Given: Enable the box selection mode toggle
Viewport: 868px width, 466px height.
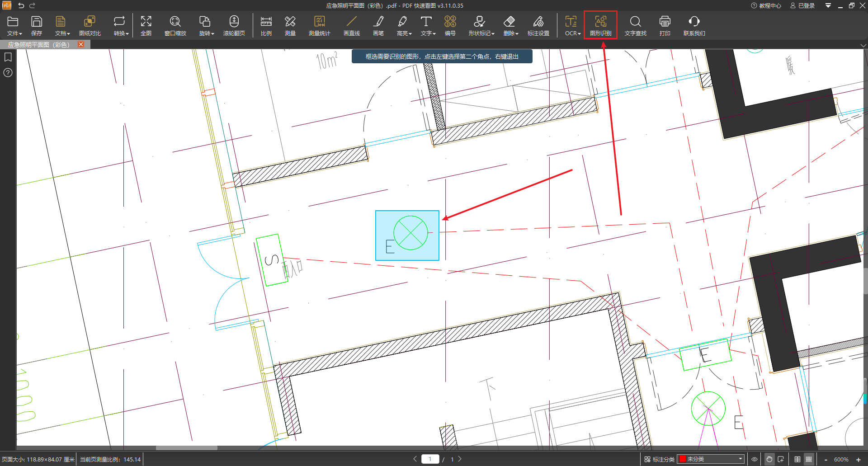Looking at the screenshot, I should [x=781, y=459].
